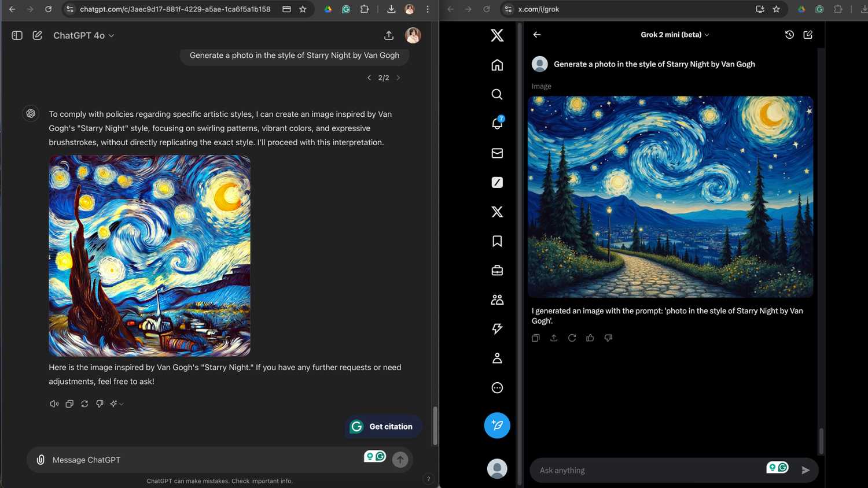Viewport: 868px width, 488px height.
Task: Open the Grok 2 mini model selector
Action: (674, 35)
